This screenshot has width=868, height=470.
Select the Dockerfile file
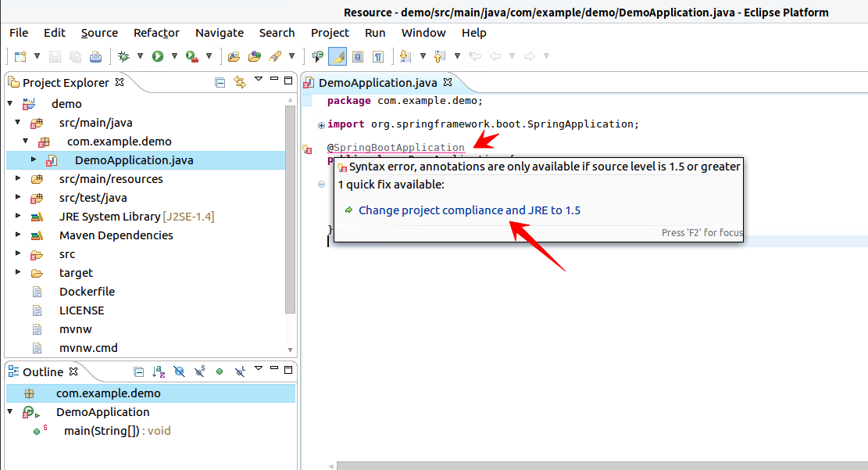point(87,292)
